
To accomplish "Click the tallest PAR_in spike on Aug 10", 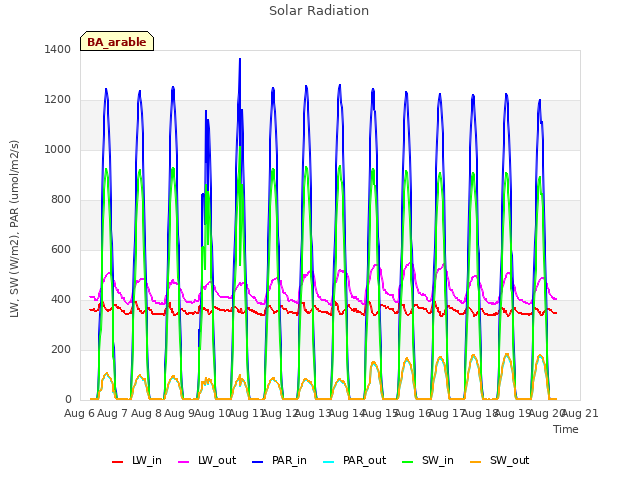I will [240, 60].
